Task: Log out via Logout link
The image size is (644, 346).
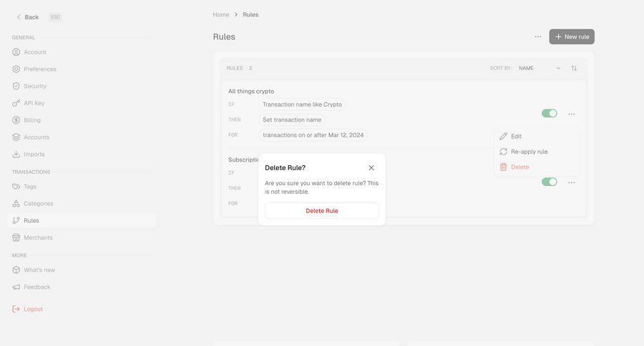Action: [x=33, y=309]
